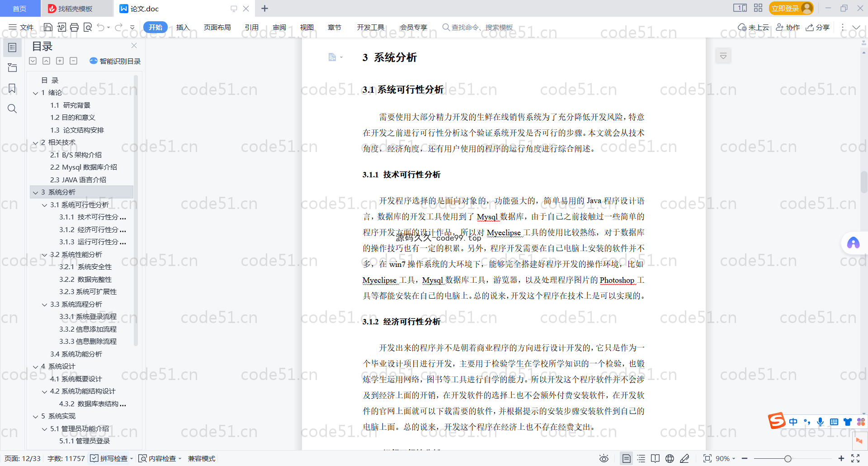This screenshot has width=868, height=466.
Task: Open the outline (目录) sidebar panel icon
Action: coord(12,48)
